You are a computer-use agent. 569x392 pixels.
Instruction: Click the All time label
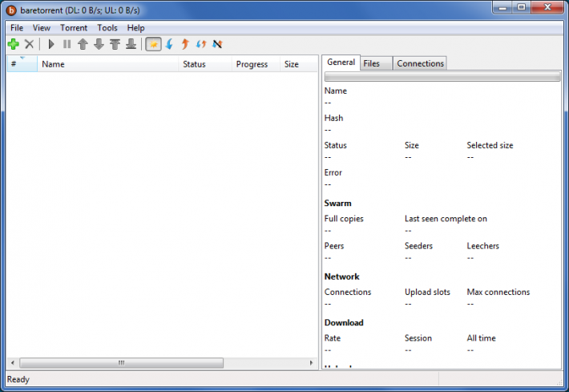(x=481, y=338)
